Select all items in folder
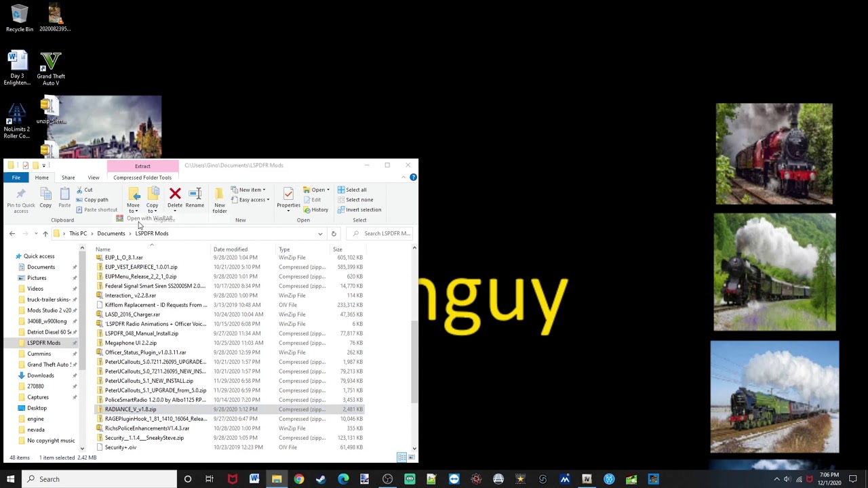This screenshot has width=868, height=488. 352,190
